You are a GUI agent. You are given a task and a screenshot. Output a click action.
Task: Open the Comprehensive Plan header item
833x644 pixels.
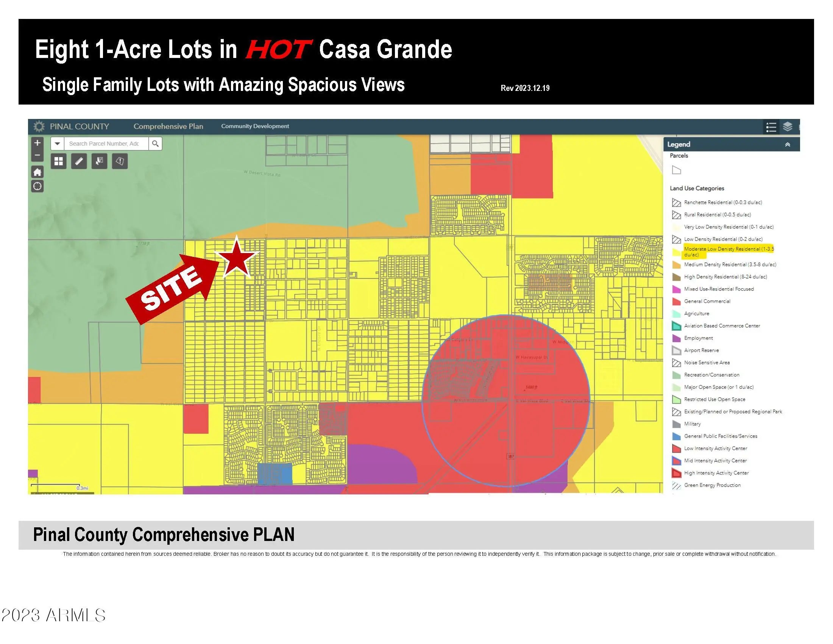tap(168, 126)
